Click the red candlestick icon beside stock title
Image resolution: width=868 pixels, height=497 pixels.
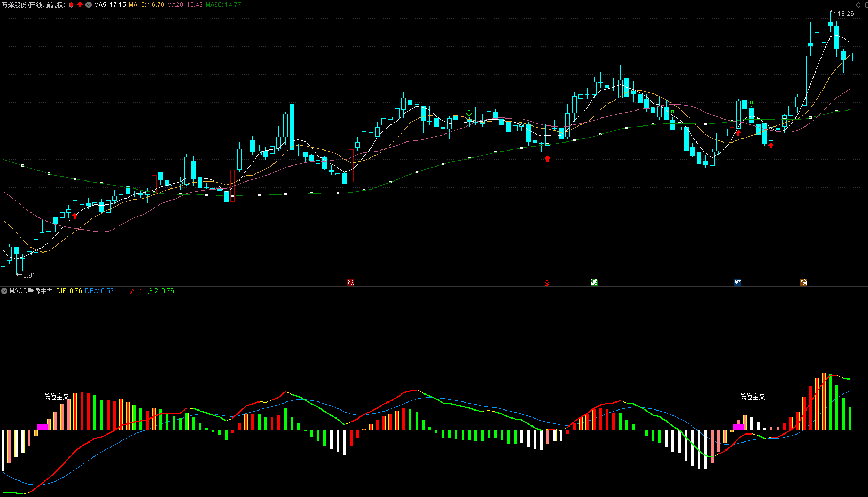(71, 5)
